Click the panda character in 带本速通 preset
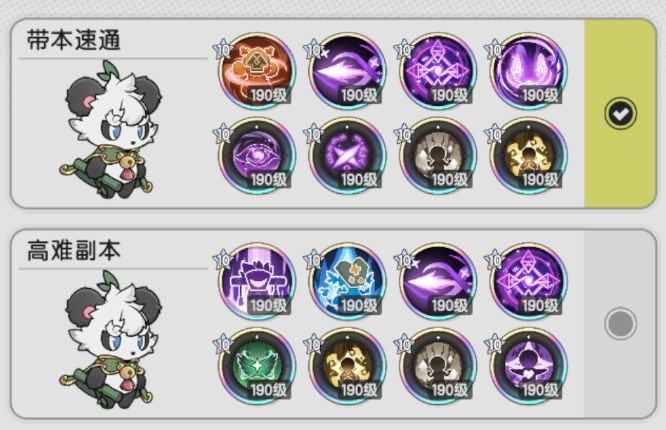Image resolution: width=666 pixels, height=430 pixels. [x=111, y=130]
